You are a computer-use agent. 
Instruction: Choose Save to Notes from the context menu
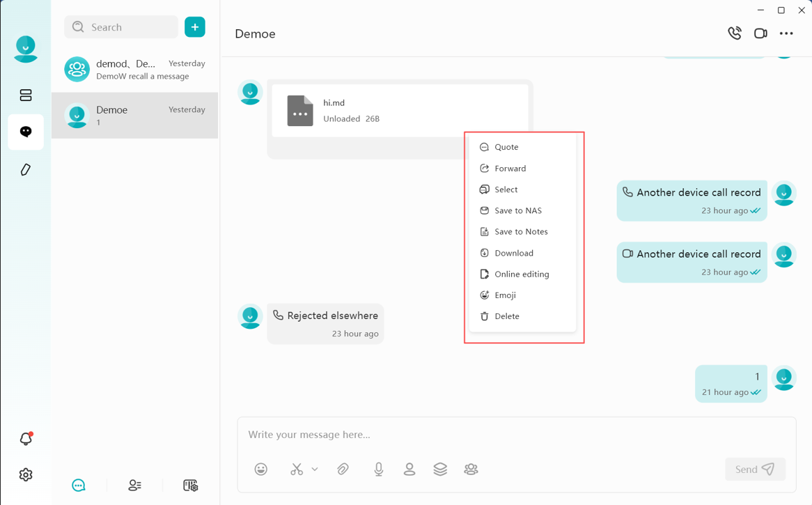click(522, 231)
